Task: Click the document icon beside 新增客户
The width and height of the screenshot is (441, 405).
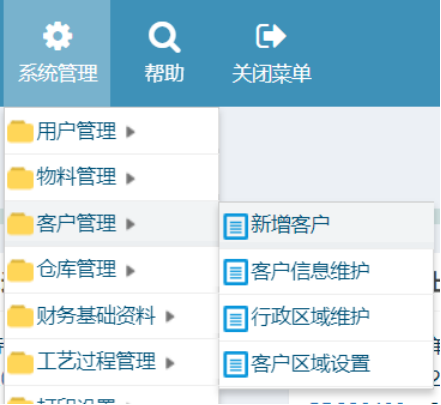Action: pyautogui.click(x=236, y=226)
